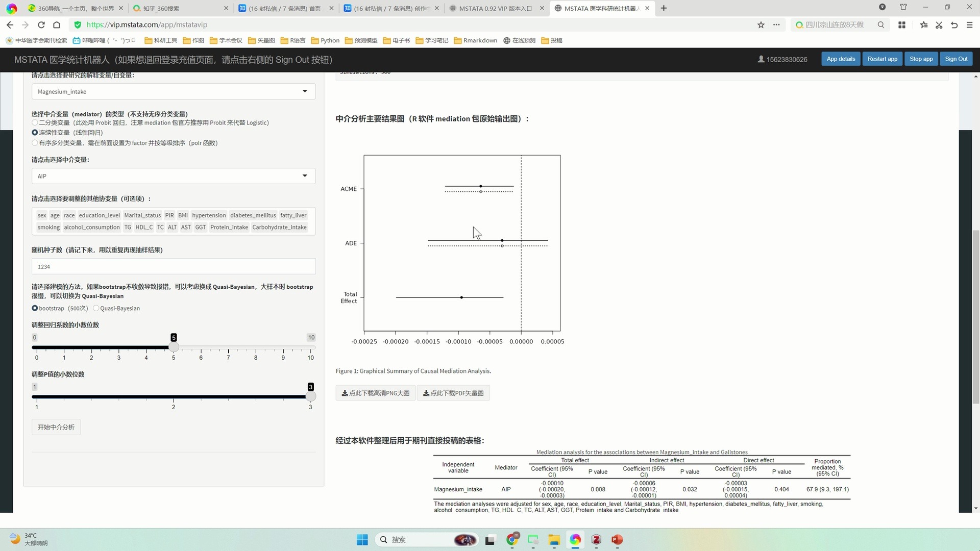Click the covariates multi-select box

174,221
